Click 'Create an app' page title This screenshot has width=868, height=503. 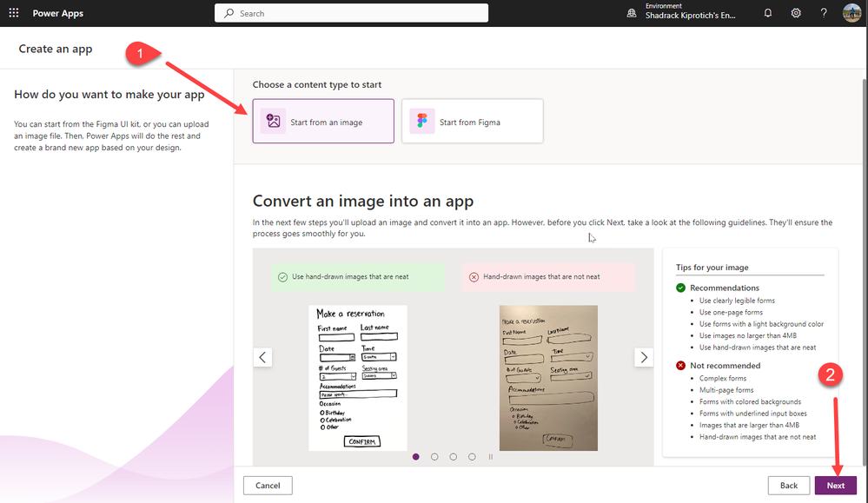[x=56, y=49]
